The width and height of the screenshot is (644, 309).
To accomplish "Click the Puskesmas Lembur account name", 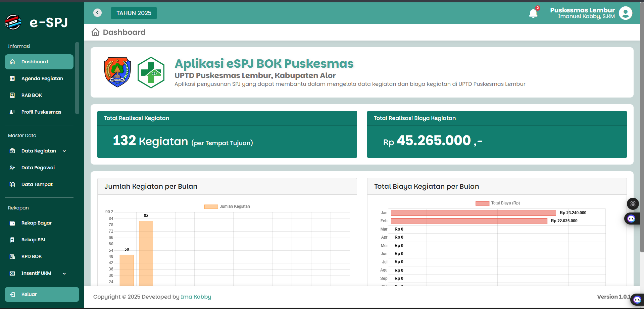I will point(582,10).
